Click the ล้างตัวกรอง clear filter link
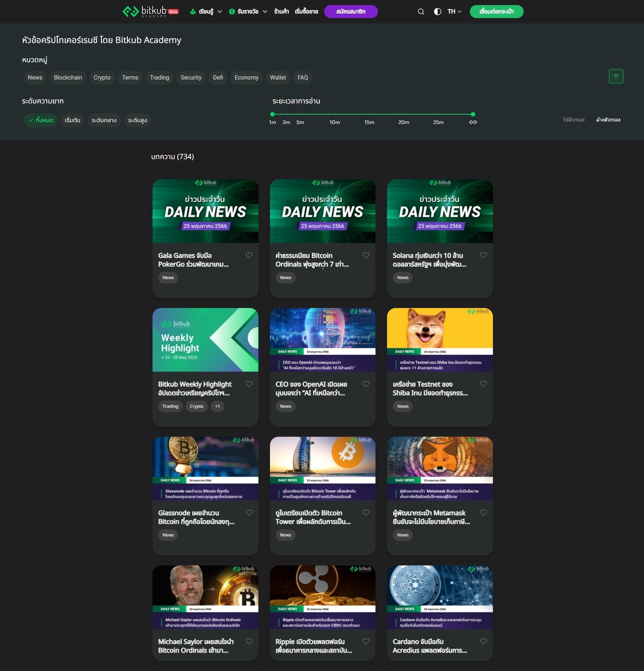The width and height of the screenshot is (644, 671). point(608,120)
